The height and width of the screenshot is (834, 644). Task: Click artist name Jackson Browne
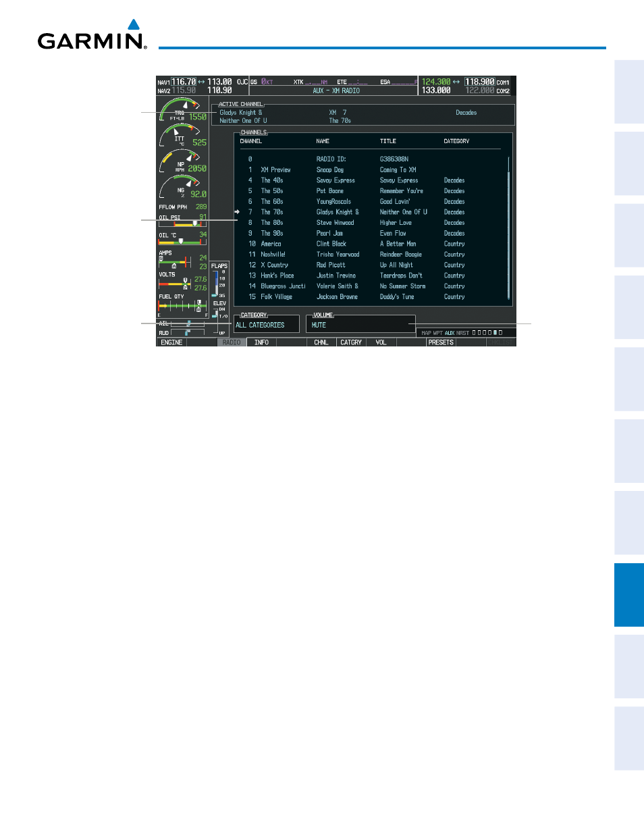[338, 297]
